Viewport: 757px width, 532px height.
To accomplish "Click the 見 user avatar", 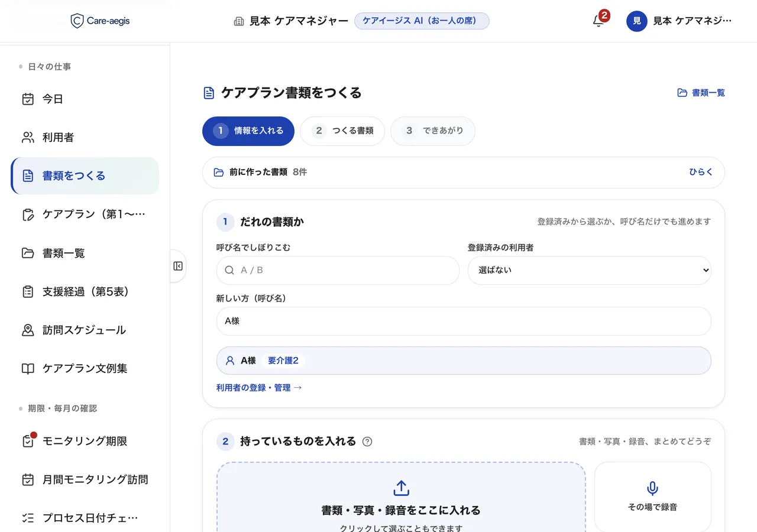I will tap(636, 21).
